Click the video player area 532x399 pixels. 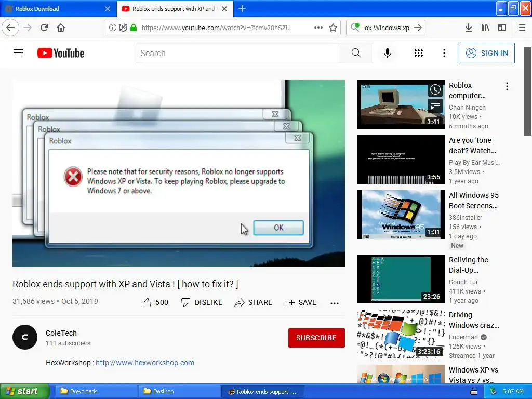click(179, 174)
